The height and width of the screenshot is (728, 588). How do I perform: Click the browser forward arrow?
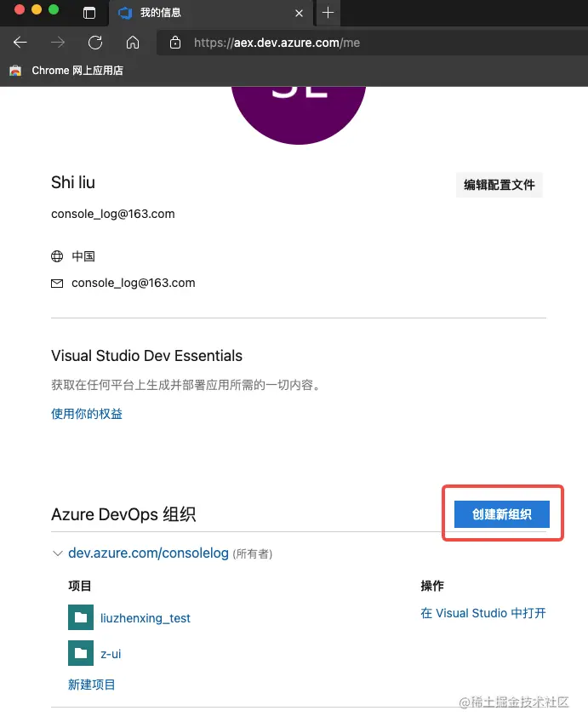(x=58, y=43)
